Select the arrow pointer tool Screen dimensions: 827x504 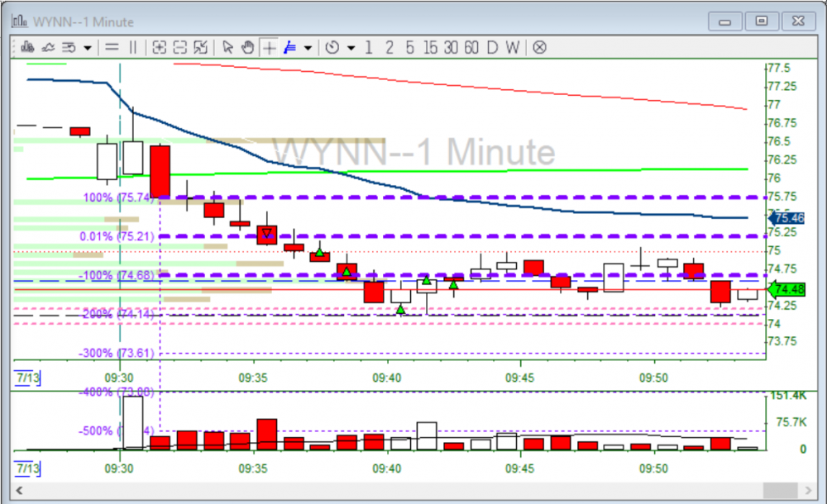(x=228, y=47)
